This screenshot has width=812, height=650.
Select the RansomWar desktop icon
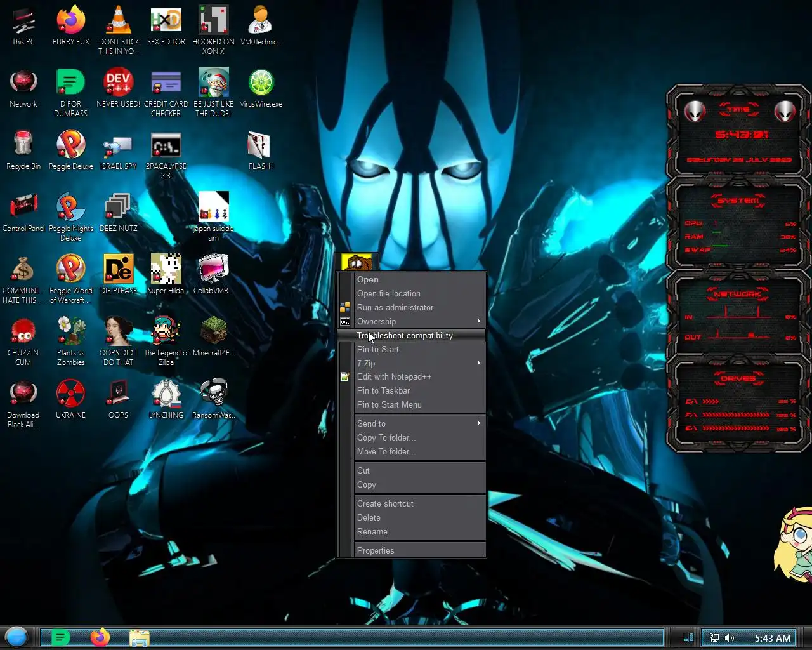213,399
